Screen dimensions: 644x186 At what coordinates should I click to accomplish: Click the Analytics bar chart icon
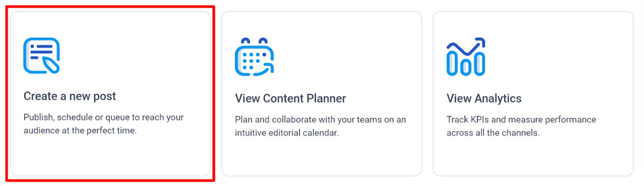pyautogui.click(x=466, y=57)
